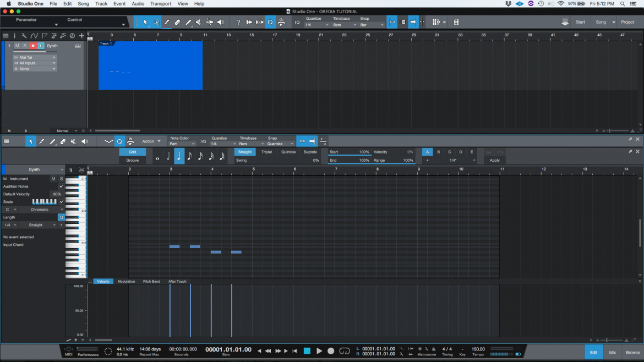Mute the Instrument in the editor panel
The height and width of the screenshot is (362, 644).
point(53,179)
